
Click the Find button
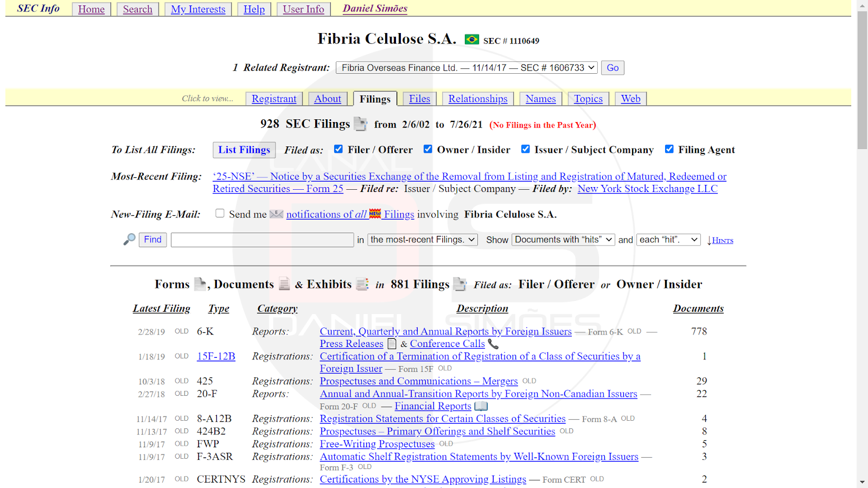click(x=152, y=240)
